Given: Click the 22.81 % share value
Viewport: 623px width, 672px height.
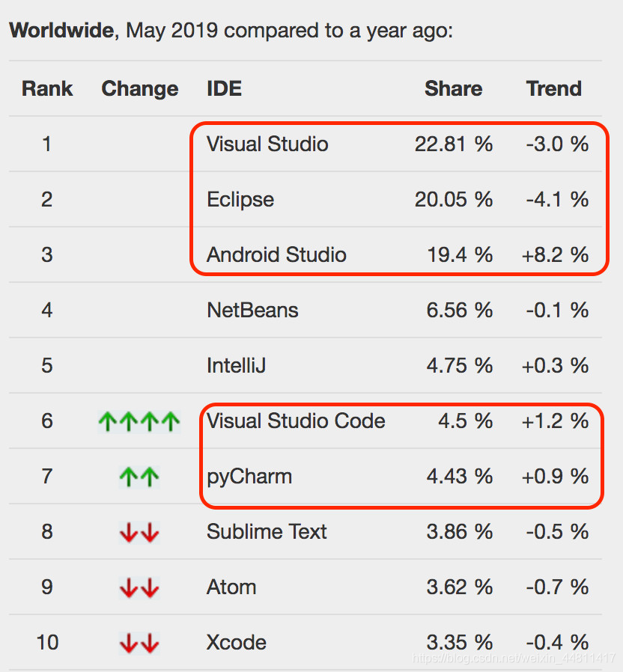Looking at the screenshot, I should [454, 144].
